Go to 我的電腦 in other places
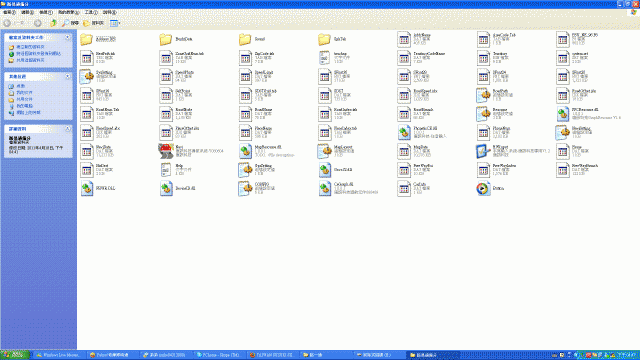Viewport: 640px width, 360px height. [x=24, y=106]
